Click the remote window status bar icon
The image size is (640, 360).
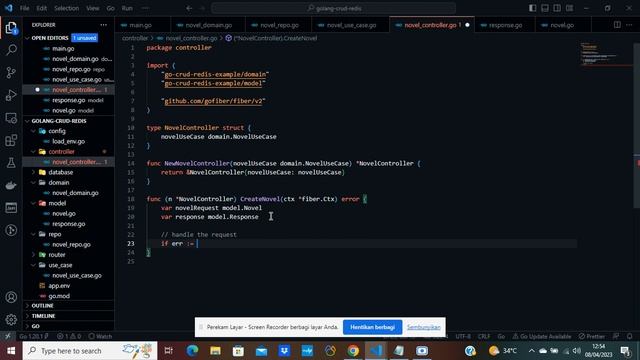click(8, 336)
